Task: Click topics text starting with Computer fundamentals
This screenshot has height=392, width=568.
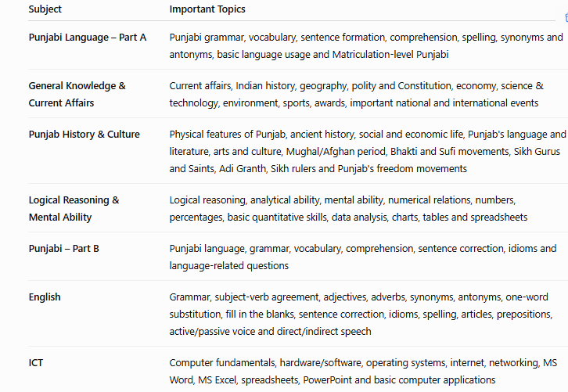Action: pyautogui.click(x=363, y=372)
